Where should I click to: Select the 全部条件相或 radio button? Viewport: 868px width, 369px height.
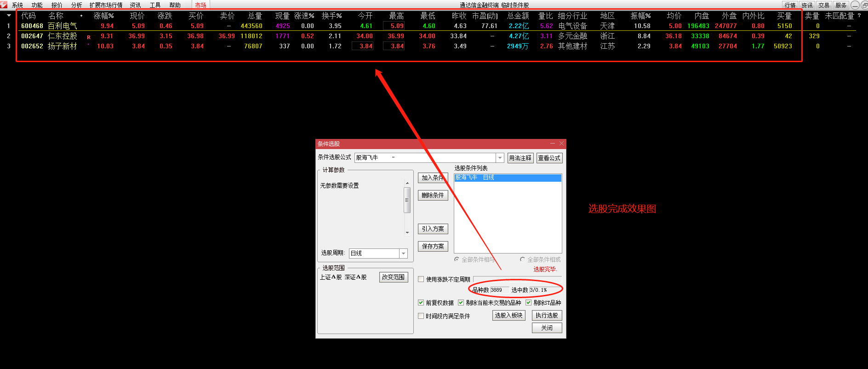coord(522,259)
